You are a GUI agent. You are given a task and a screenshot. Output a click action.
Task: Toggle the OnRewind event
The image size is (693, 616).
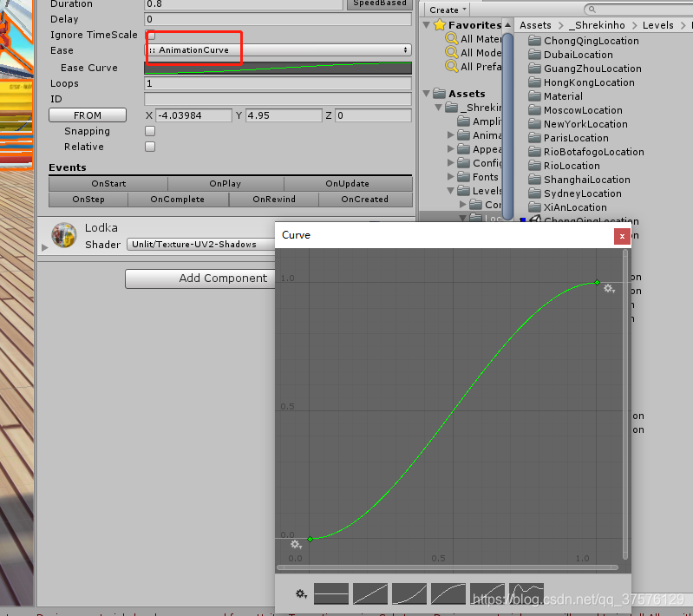(274, 199)
